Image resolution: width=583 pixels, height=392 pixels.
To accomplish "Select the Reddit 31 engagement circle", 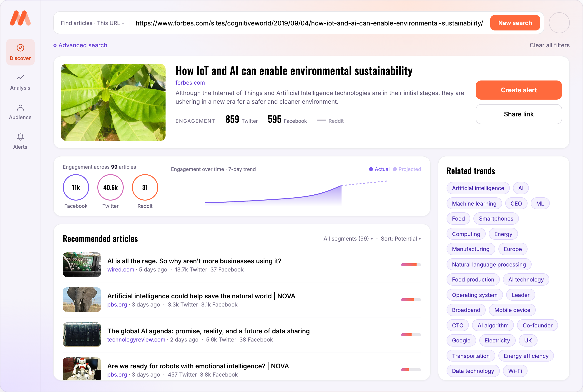I will [145, 188].
